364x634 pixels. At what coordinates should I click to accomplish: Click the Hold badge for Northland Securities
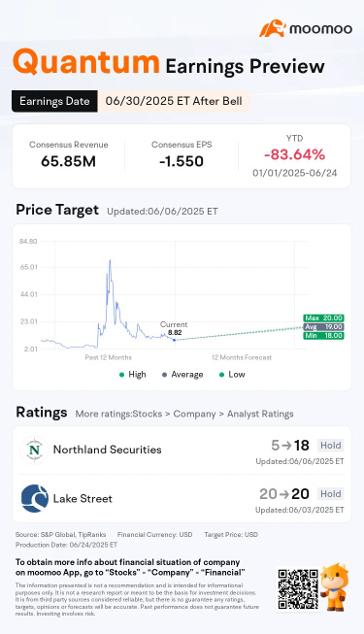coord(330,446)
